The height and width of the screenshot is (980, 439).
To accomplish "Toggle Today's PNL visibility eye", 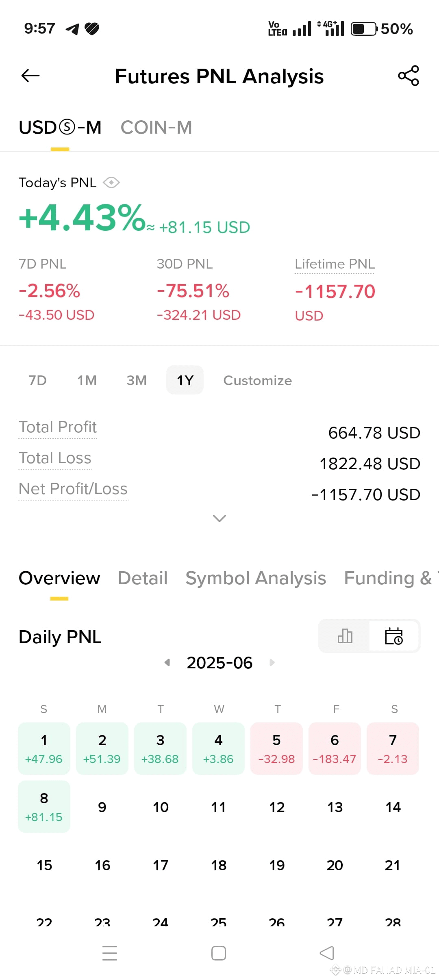I will coord(111,183).
